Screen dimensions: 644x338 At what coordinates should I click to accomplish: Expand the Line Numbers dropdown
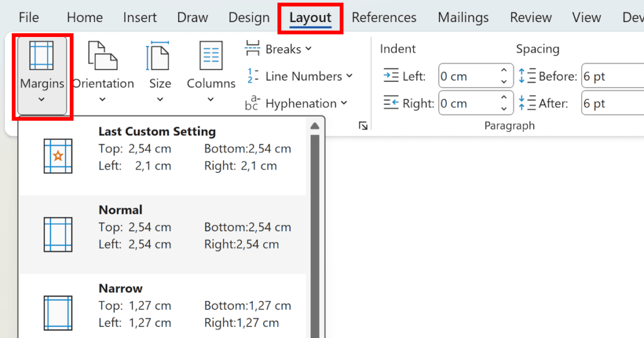point(299,77)
